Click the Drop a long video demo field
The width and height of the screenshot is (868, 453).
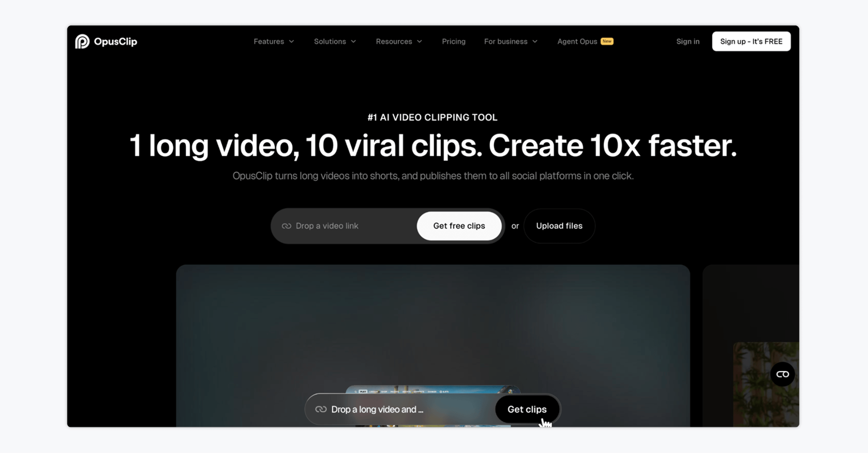click(x=400, y=409)
